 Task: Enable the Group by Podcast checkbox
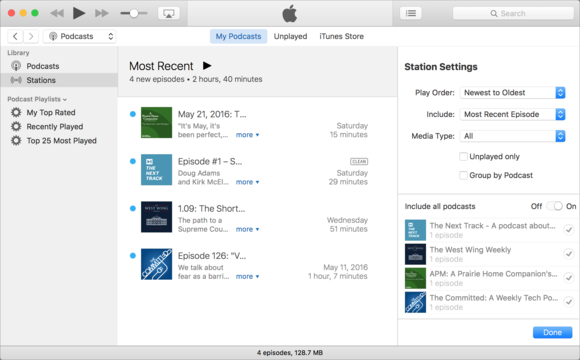tap(463, 175)
